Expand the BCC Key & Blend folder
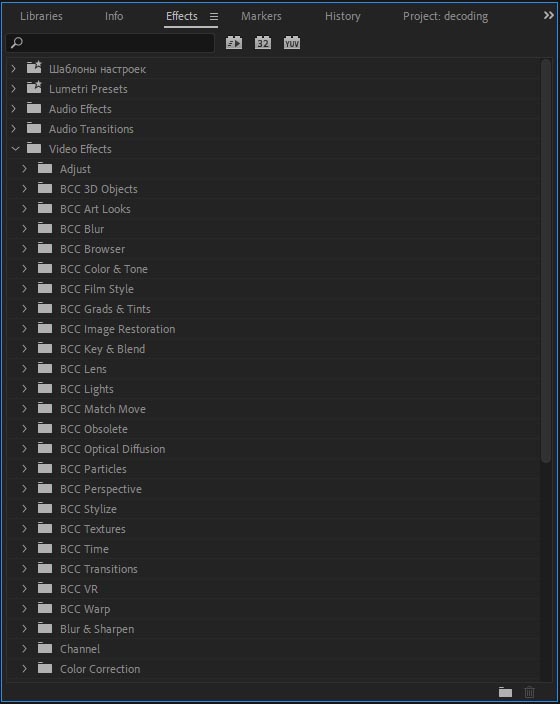 [x=25, y=349]
